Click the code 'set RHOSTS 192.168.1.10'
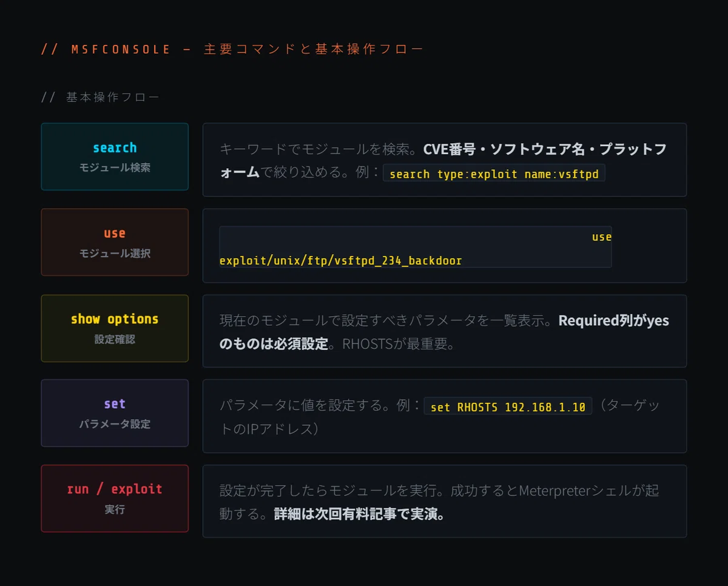Image resolution: width=728 pixels, height=586 pixels. tap(508, 407)
